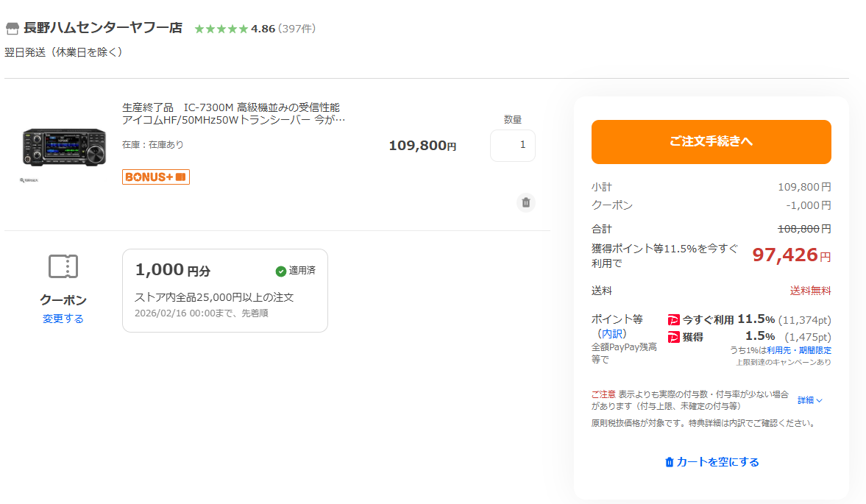Click the 利用先・期間限定 link

point(799,350)
